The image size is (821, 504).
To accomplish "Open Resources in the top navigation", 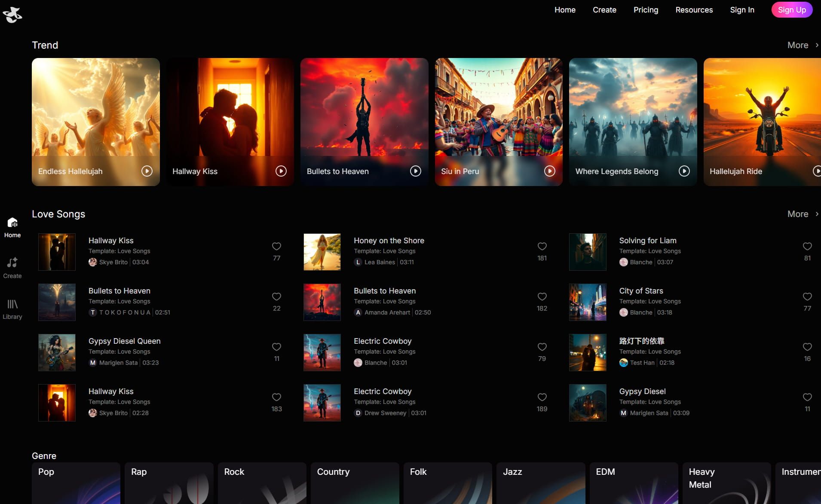I will (694, 10).
